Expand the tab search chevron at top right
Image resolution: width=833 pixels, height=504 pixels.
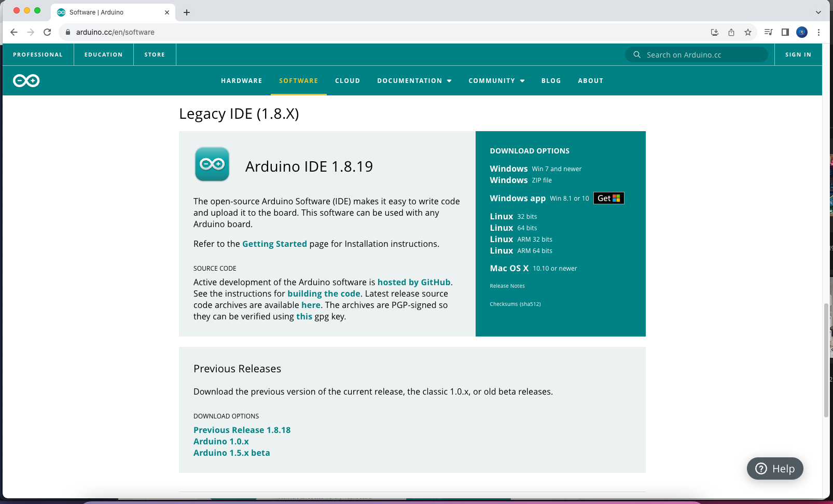click(x=818, y=12)
